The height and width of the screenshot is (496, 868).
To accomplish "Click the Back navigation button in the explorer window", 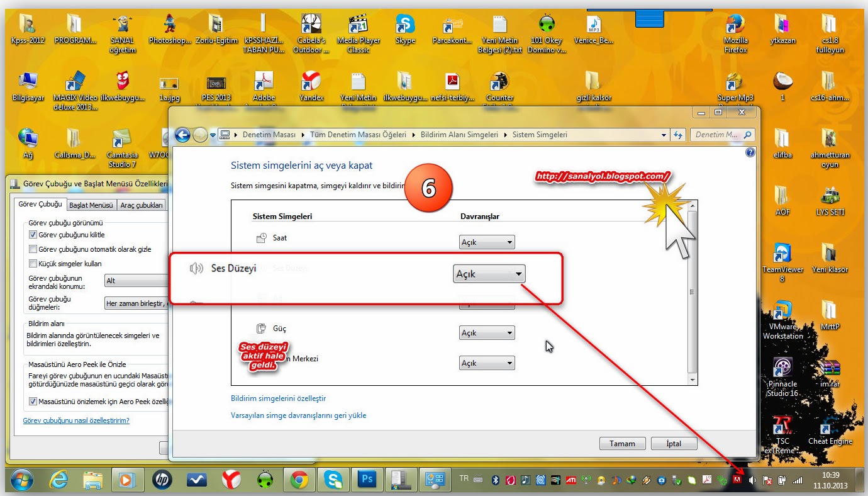I will click(183, 135).
